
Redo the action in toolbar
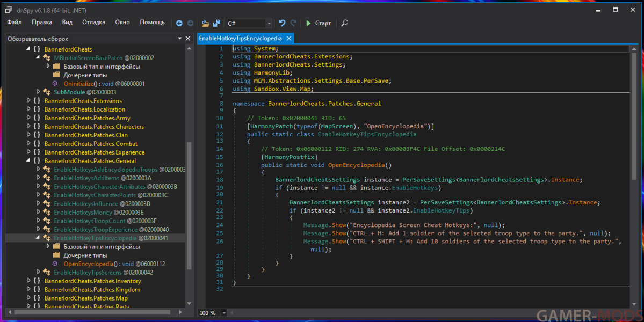tap(293, 24)
